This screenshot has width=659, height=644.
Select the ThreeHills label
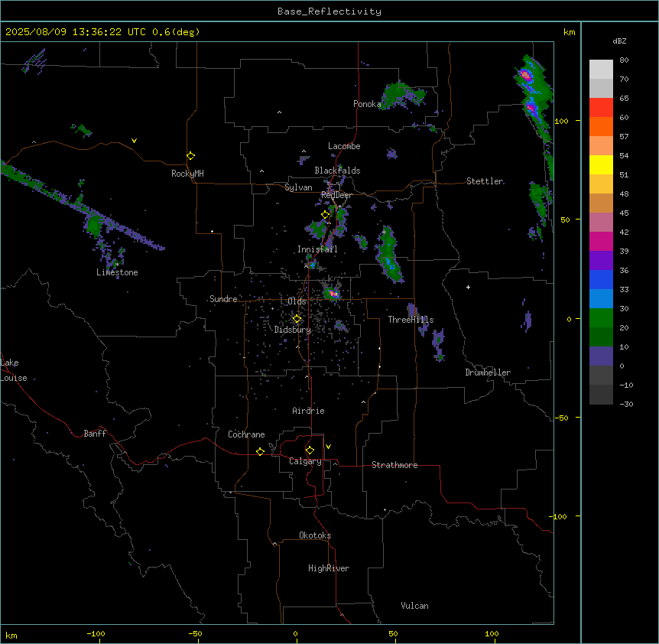(411, 320)
